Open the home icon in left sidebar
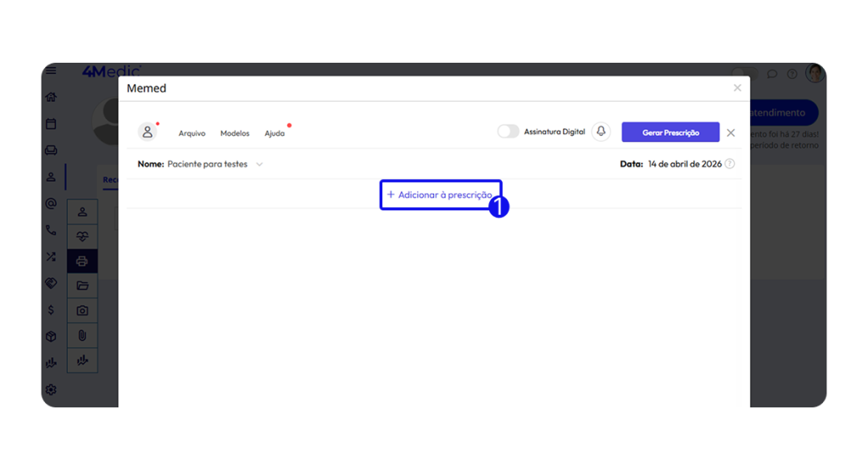The height and width of the screenshot is (465, 868). [x=51, y=98]
